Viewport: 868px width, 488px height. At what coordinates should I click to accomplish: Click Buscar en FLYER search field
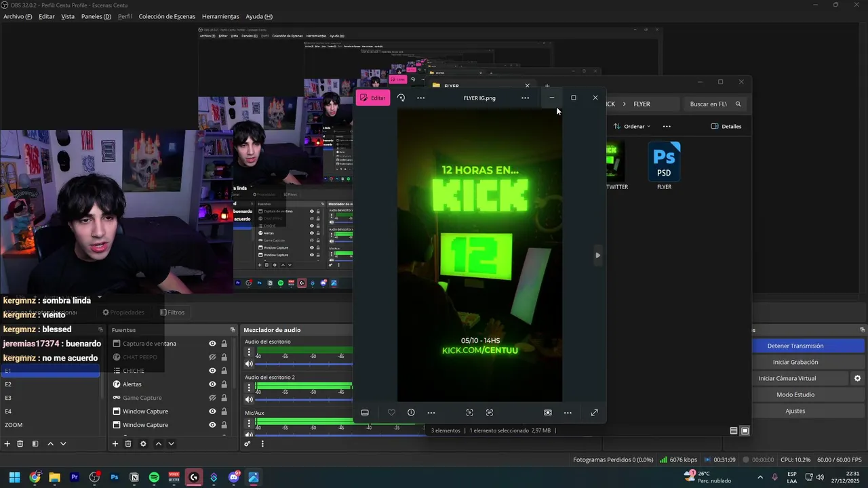[715, 104]
